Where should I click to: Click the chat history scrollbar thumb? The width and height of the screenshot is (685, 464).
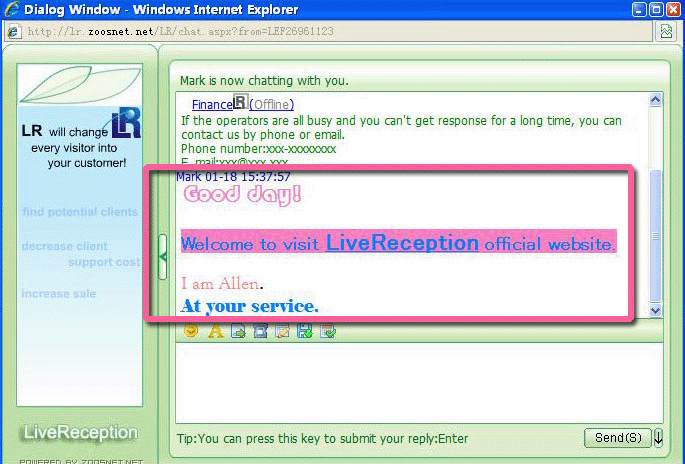click(655, 235)
